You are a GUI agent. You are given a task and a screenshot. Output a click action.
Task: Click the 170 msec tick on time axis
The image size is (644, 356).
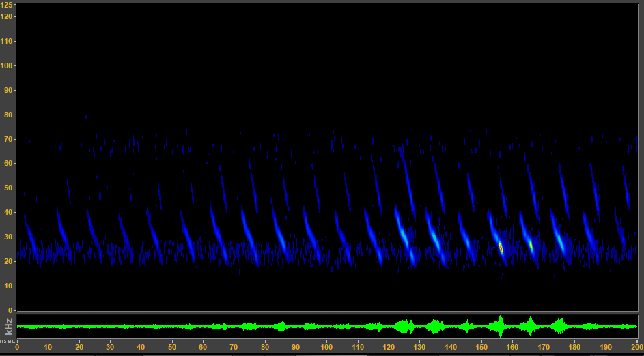544,347
